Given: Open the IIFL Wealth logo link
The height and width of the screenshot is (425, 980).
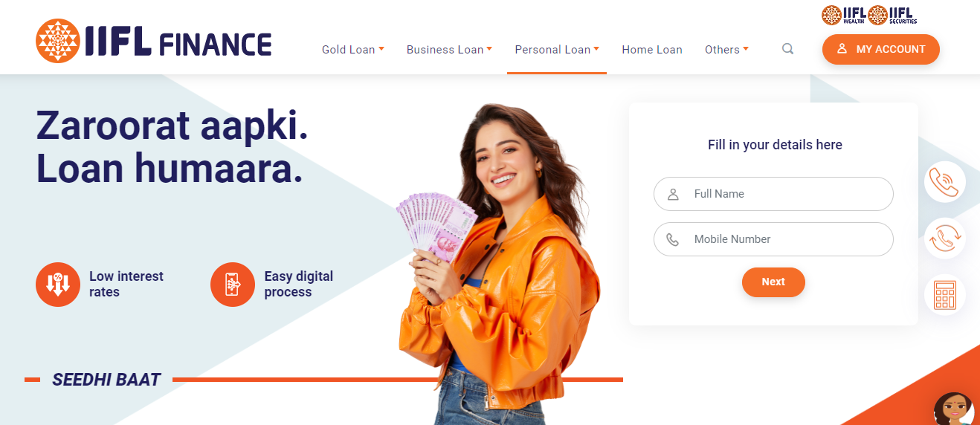Looking at the screenshot, I should [x=844, y=15].
